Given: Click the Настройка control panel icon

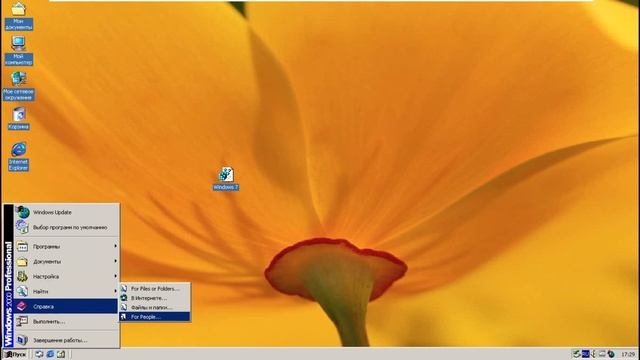Looking at the screenshot, I should pyautogui.click(x=22, y=276).
